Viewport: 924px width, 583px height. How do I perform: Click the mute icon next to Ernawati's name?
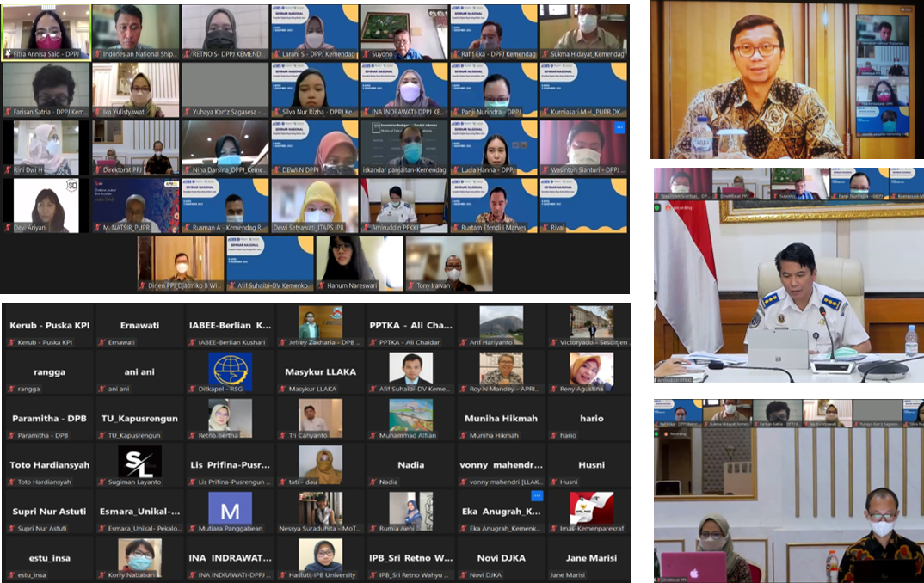pos(102,342)
